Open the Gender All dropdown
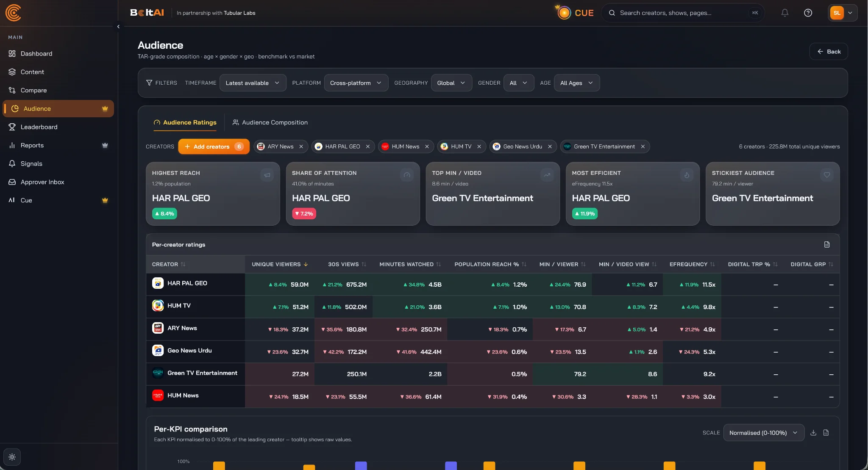 click(518, 83)
